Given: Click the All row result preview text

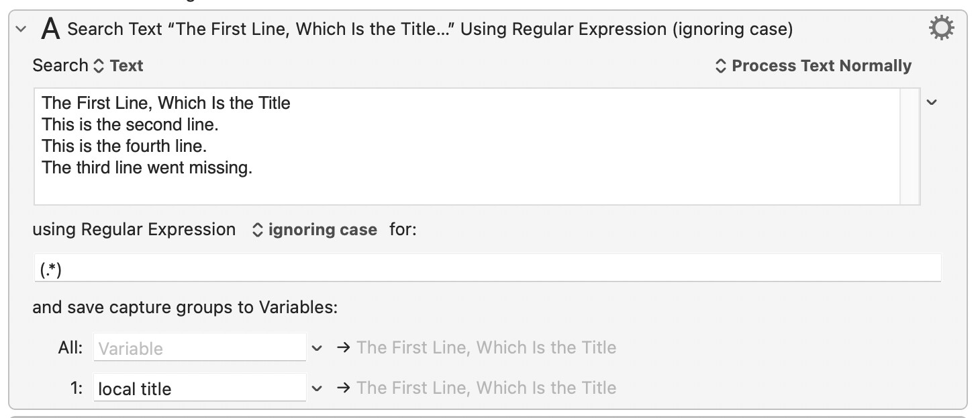Looking at the screenshot, I should coord(487,347).
